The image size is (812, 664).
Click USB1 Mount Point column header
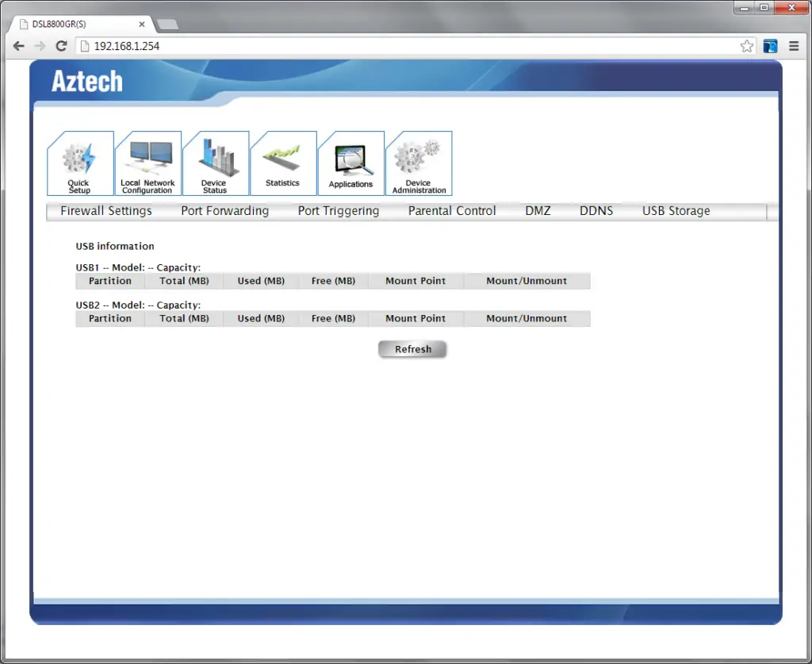(416, 281)
